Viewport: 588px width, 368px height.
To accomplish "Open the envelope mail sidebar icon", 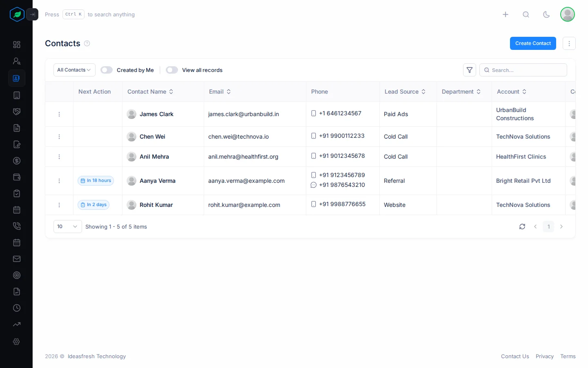I will (x=17, y=259).
